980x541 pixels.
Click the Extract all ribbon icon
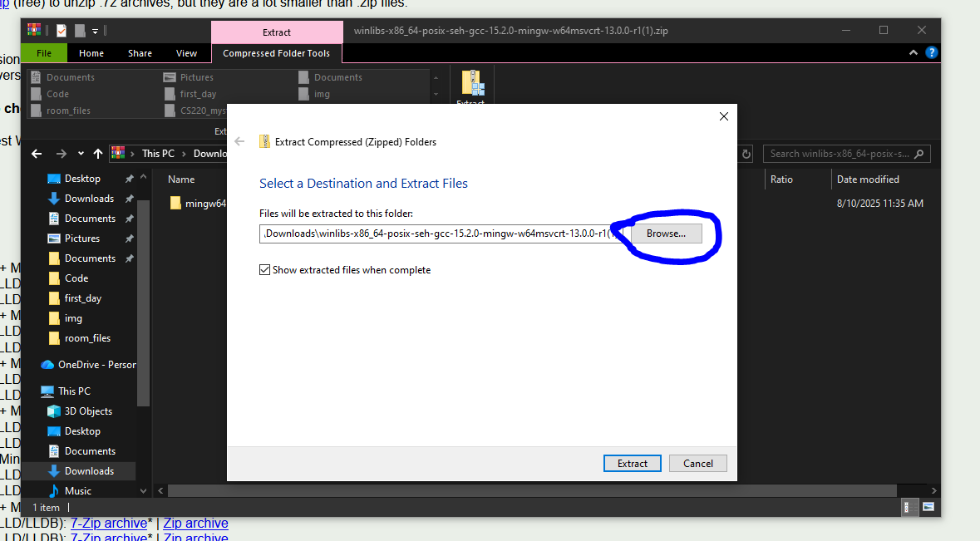coord(471,83)
